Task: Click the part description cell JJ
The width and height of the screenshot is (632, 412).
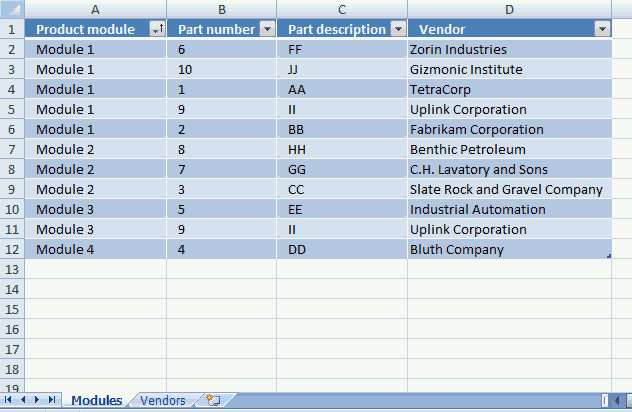Action: (x=342, y=69)
